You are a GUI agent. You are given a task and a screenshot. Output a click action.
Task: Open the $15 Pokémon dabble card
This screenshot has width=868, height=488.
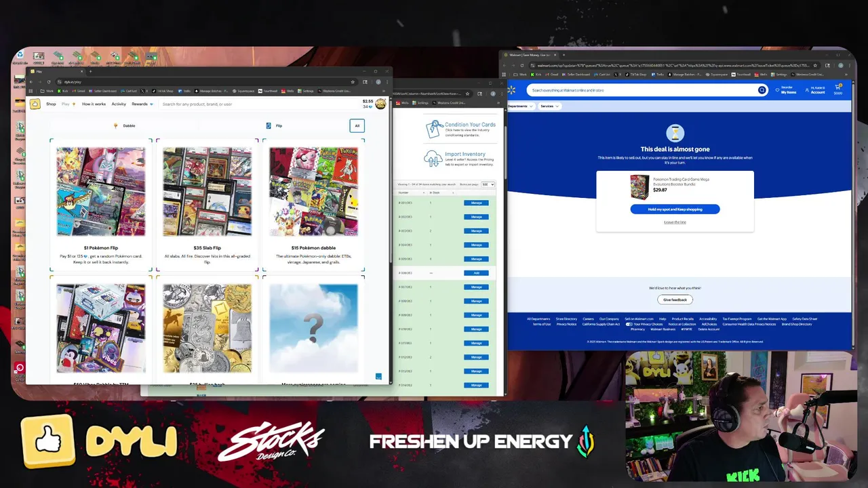(x=313, y=204)
